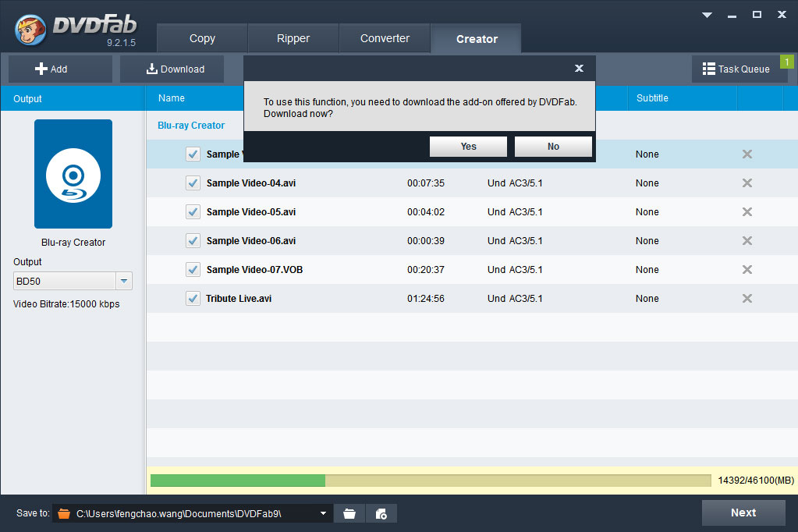Select Sample Video-05.avi file name
Image resolution: width=798 pixels, height=532 pixels.
point(251,211)
